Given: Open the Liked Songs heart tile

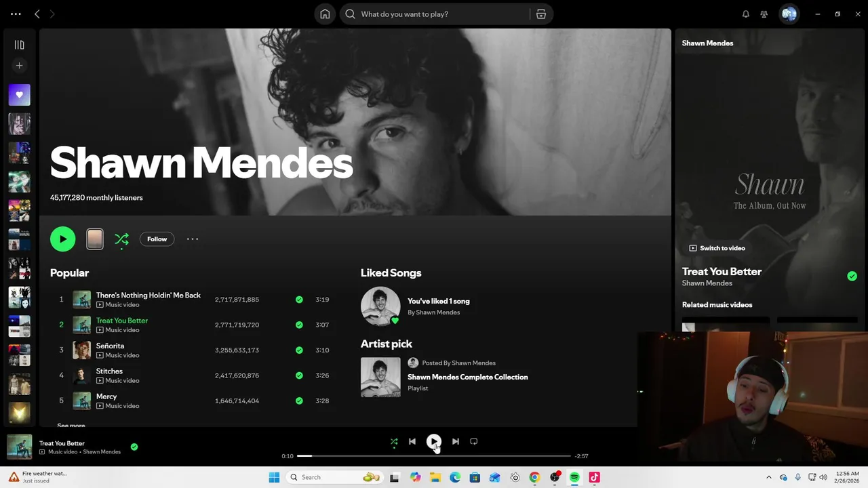Looking at the screenshot, I should point(19,95).
